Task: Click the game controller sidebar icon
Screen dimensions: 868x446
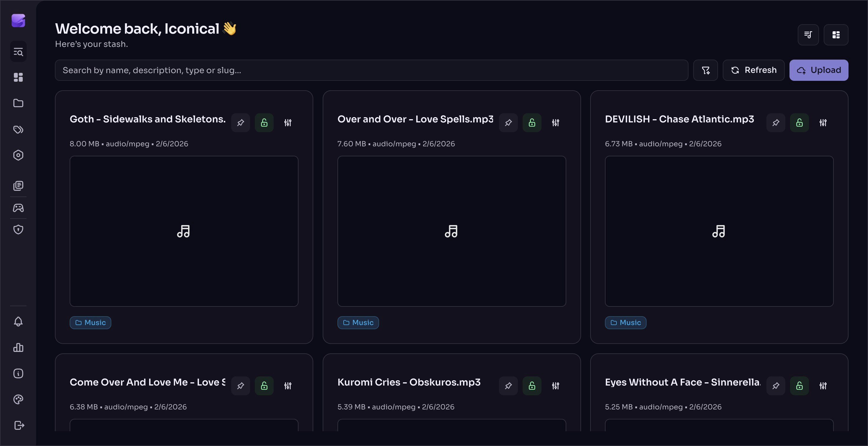Action: tap(18, 208)
